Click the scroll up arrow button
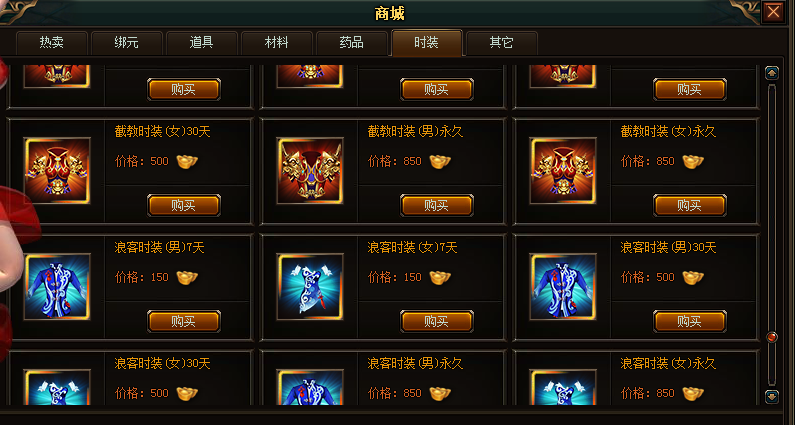 pyautogui.click(x=772, y=73)
